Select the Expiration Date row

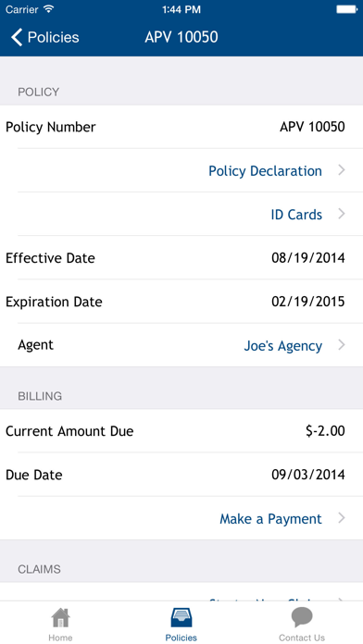point(181,302)
